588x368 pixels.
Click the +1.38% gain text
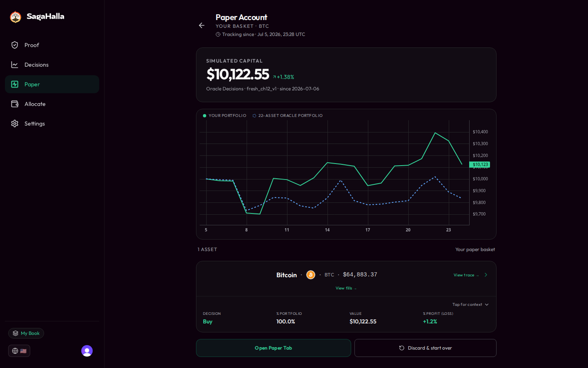point(285,77)
